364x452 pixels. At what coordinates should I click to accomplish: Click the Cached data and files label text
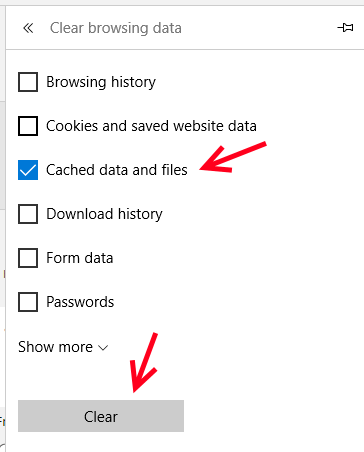coord(117,170)
